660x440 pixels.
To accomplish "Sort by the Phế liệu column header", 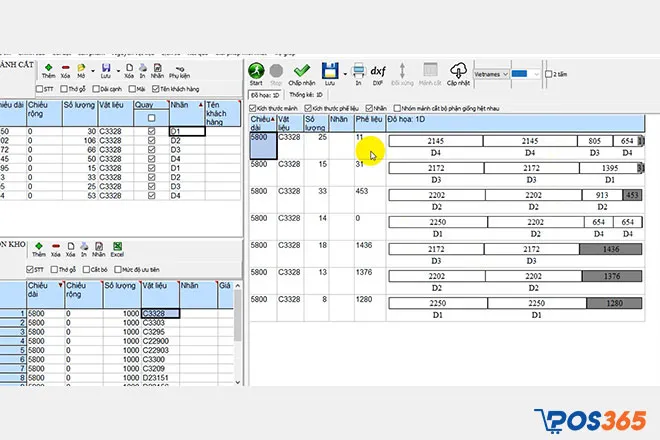I will click(x=368, y=124).
